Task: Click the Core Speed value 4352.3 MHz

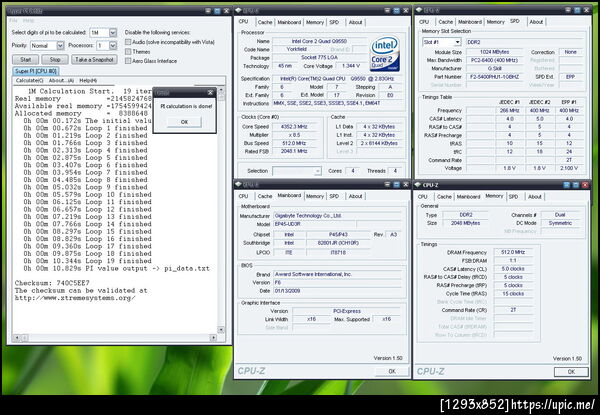Action: click(x=293, y=127)
